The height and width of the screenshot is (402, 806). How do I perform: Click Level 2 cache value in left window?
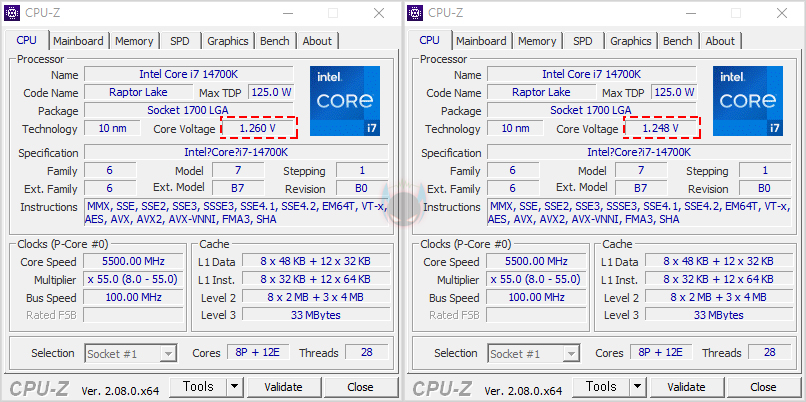[316, 297]
